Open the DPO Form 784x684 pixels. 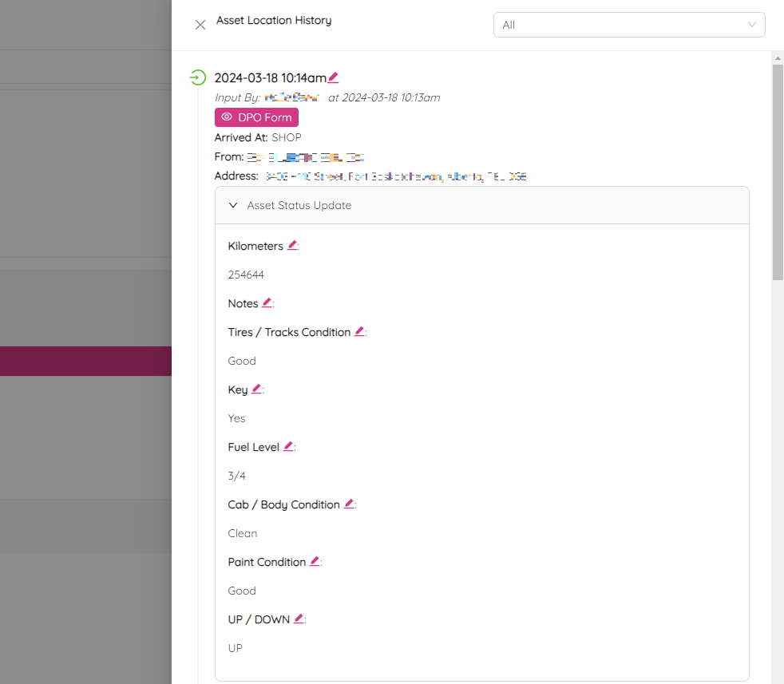pyautogui.click(x=256, y=117)
